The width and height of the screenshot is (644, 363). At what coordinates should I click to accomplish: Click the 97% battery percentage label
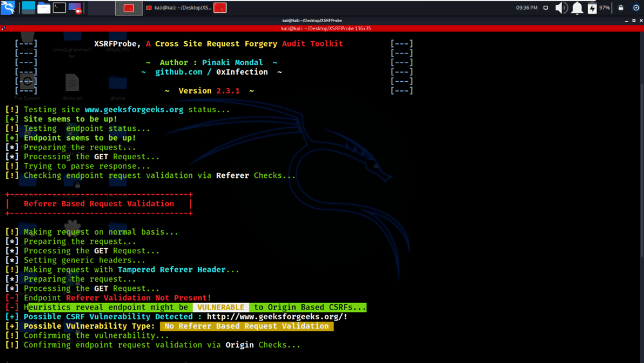tap(604, 7)
